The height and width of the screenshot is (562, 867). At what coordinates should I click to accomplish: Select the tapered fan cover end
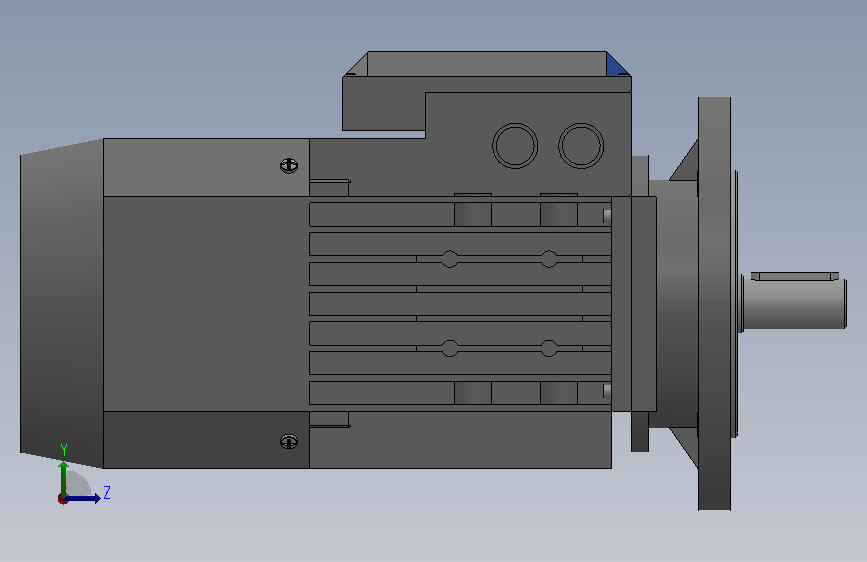tap(61, 304)
